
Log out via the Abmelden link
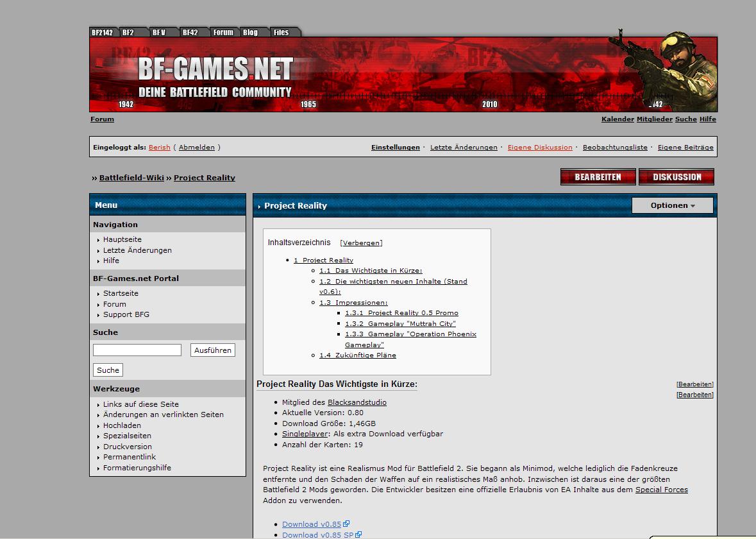coord(196,147)
